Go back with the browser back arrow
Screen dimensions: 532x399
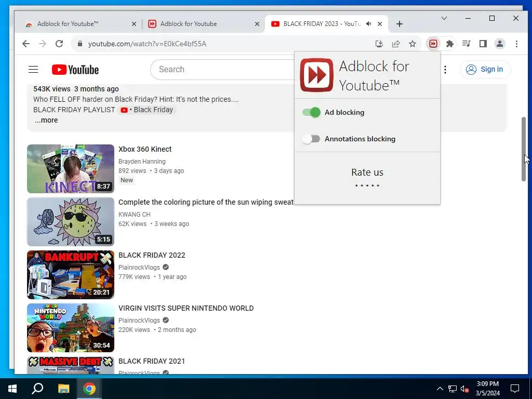pos(26,44)
